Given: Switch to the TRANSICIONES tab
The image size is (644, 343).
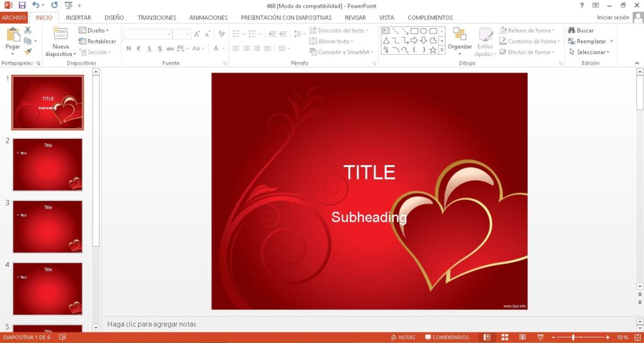Looking at the screenshot, I should [157, 18].
